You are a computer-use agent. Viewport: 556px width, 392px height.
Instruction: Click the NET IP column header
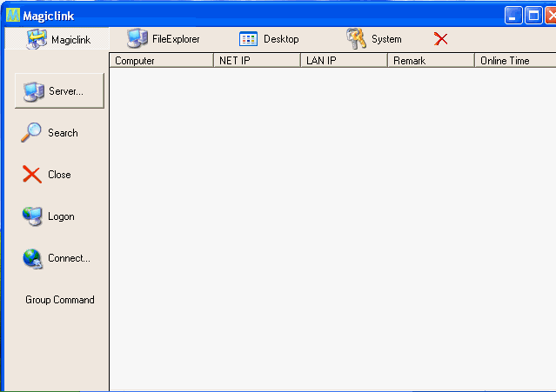point(257,61)
